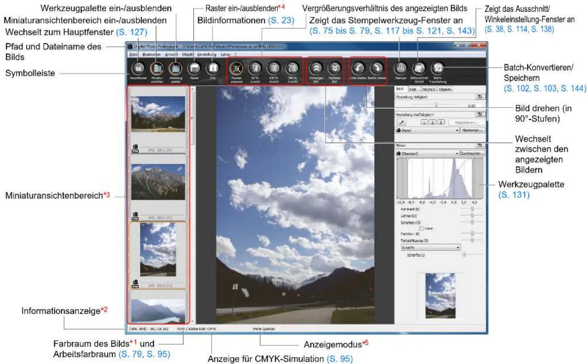Select the Fenster anpassen fit view icon

point(237,68)
